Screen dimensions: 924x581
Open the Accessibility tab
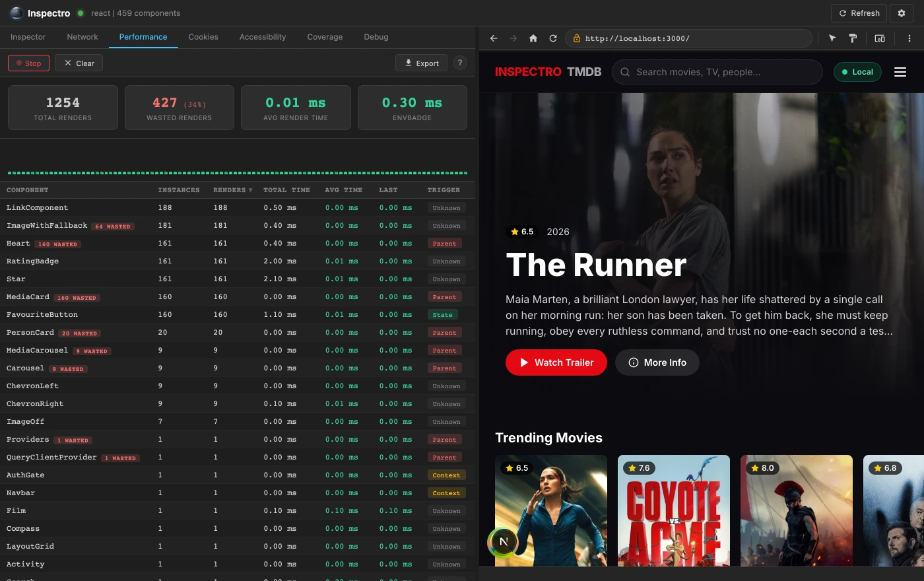click(263, 37)
